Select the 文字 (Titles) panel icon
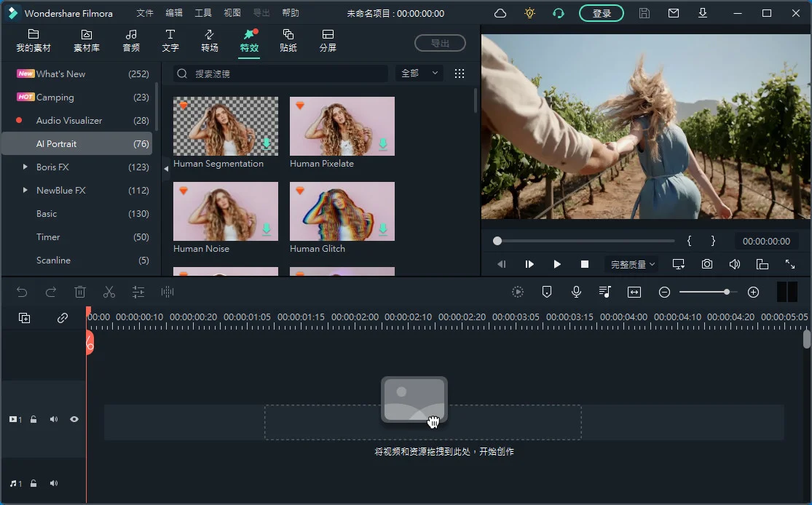The height and width of the screenshot is (505, 812). [170, 41]
